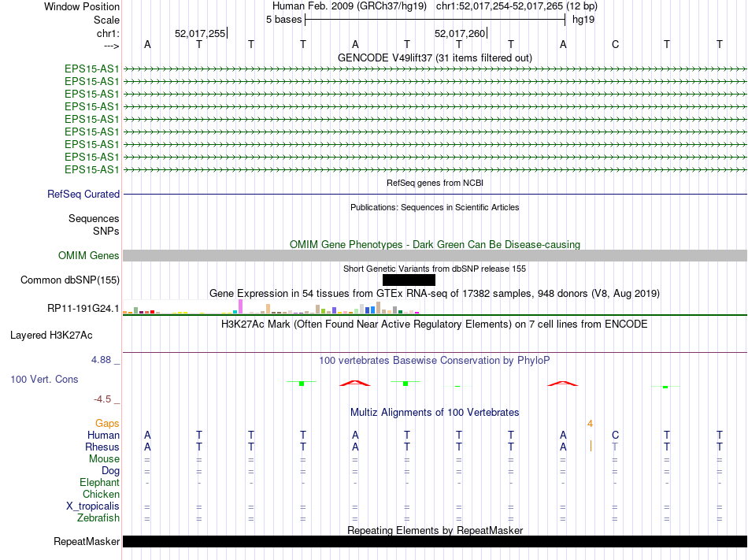Click the Dog species label
Image resolution: width=748 pixels, height=560 pixels.
[110, 471]
